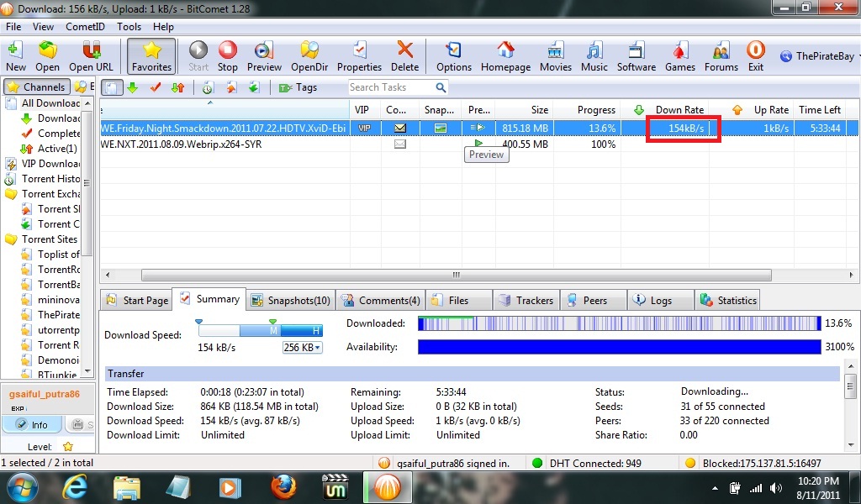Open the Torrent Exchange folder in the sidebar
The height and width of the screenshot is (504, 861).
click(43, 193)
